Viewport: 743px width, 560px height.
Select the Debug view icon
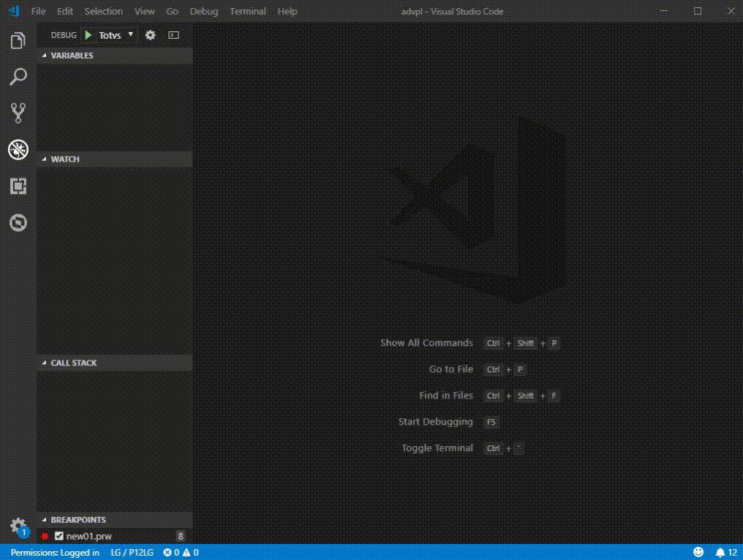(x=18, y=150)
